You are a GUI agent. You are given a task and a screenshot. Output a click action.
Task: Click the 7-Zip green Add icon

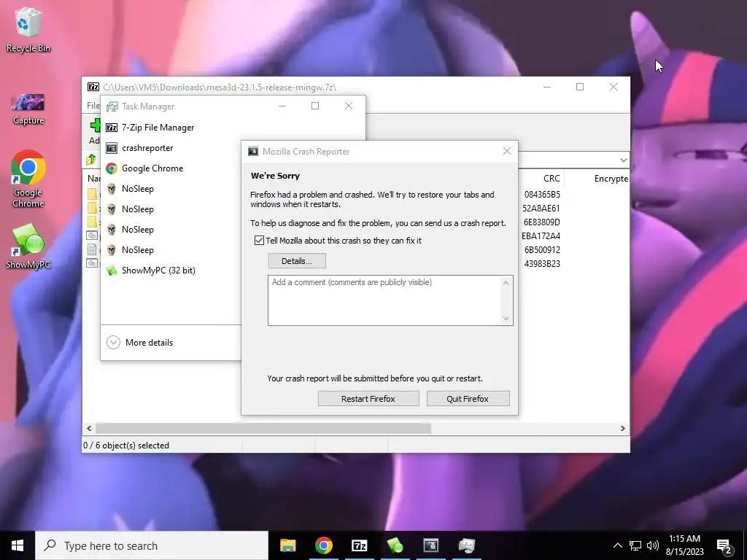(95, 125)
